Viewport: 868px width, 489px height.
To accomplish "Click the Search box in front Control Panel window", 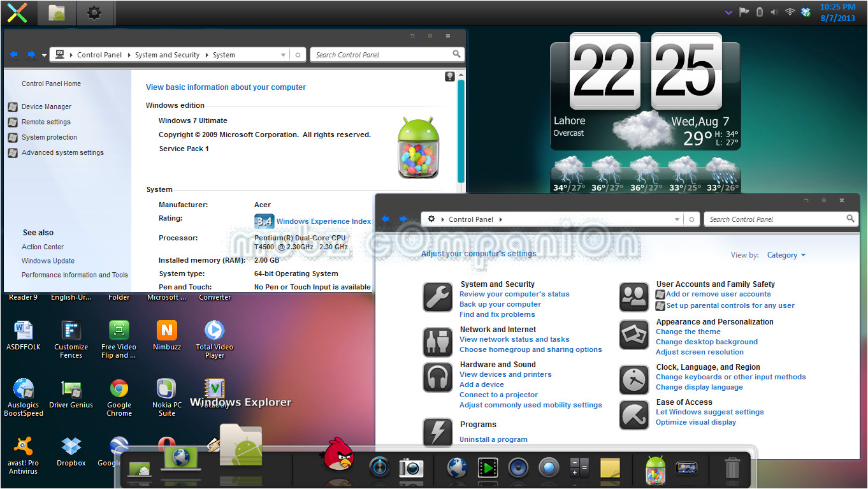I will coord(781,219).
